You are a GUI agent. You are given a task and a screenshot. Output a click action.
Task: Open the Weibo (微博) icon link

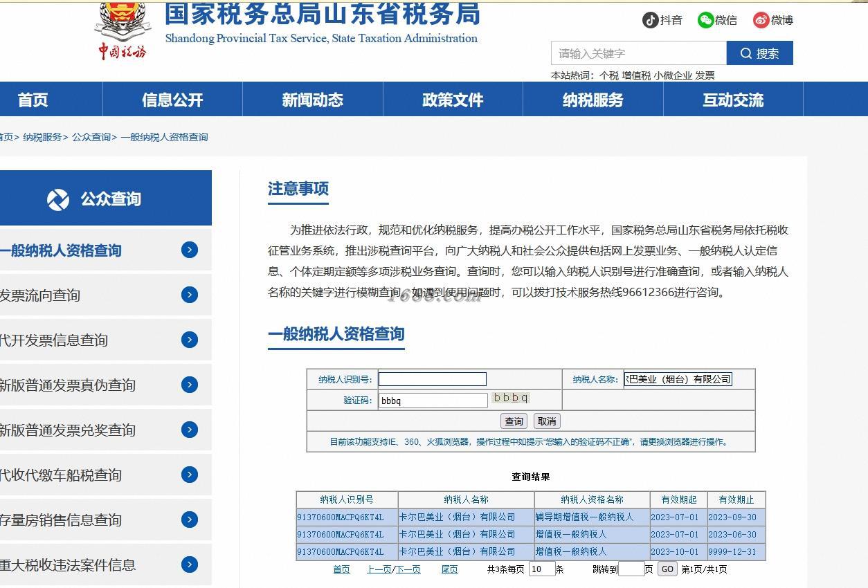point(772,20)
